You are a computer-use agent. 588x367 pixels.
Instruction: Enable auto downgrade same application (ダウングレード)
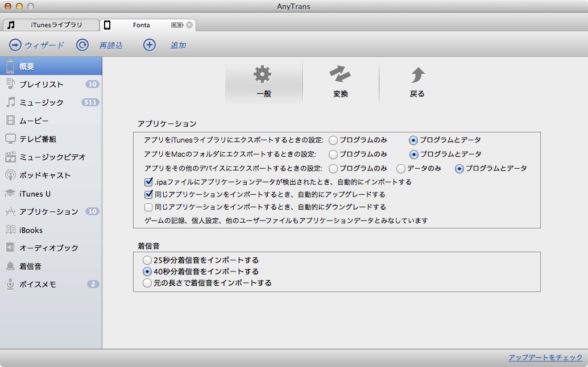148,207
